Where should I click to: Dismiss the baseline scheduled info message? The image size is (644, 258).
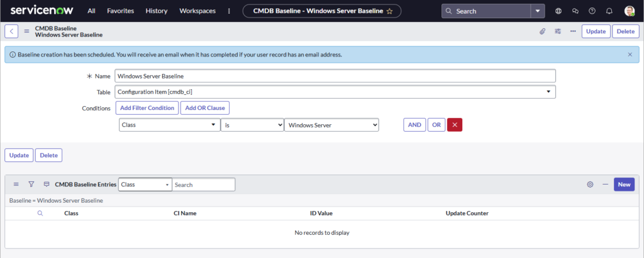(x=630, y=55)
